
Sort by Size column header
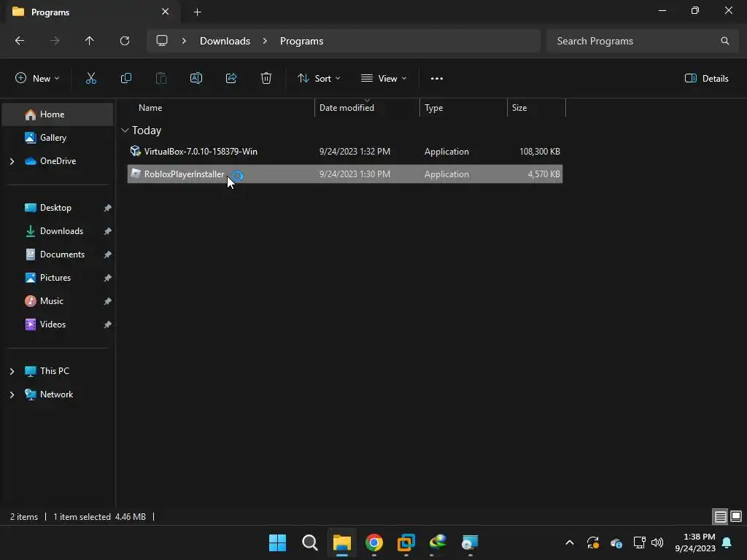click(519, 108)
